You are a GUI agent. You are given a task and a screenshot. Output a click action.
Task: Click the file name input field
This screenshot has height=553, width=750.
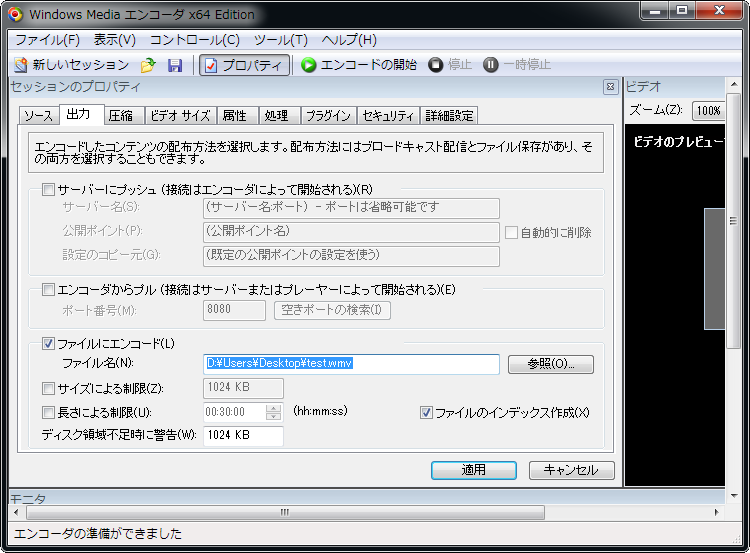(351, 364)
